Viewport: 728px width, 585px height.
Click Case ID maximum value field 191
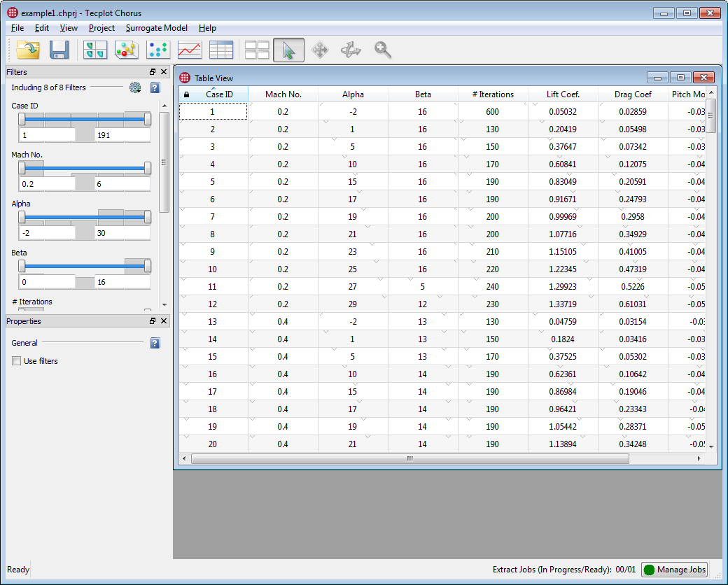[x=122, y=135]
